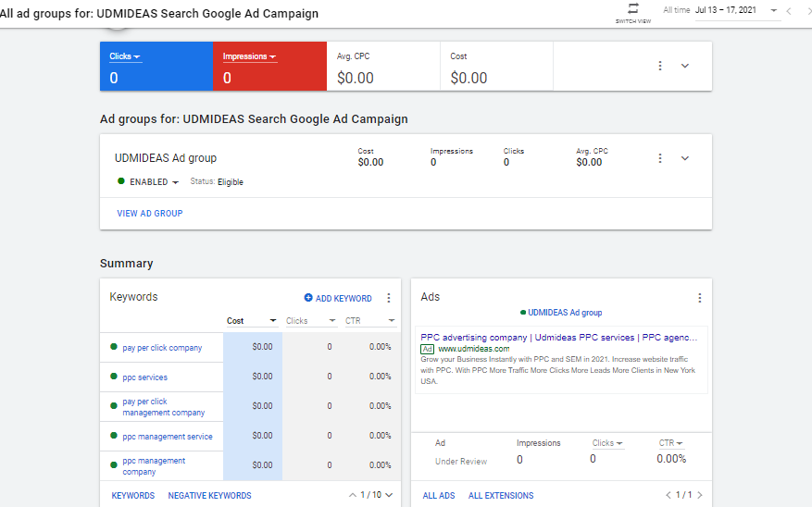Click the View Ad Group link
812x507 pixels.
click(x=150, y=214)
